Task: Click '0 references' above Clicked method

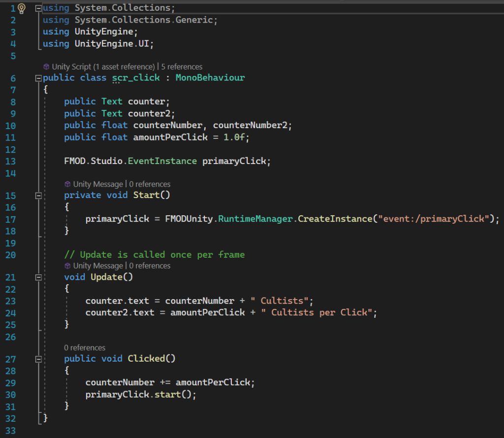Action: (x=85, y=348)
